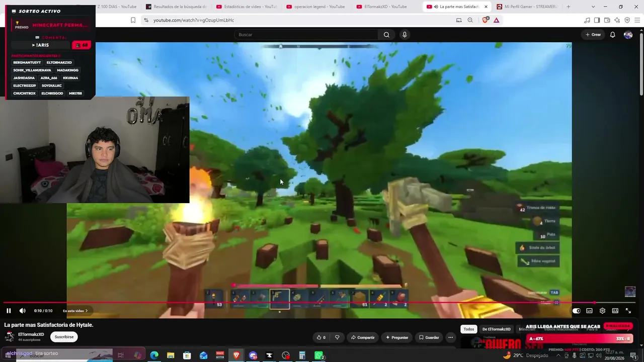
Task: Open more actions three-dot menu
Action: coord(451,337)
